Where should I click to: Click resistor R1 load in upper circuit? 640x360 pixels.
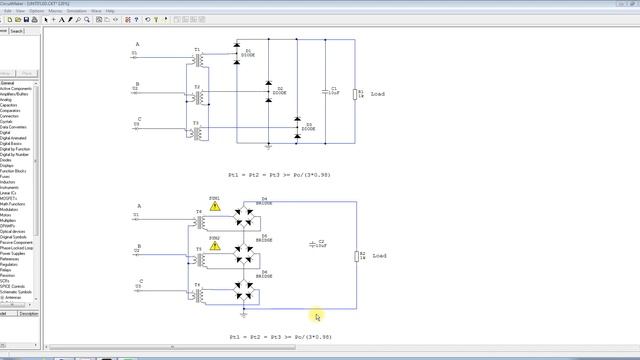355,94
